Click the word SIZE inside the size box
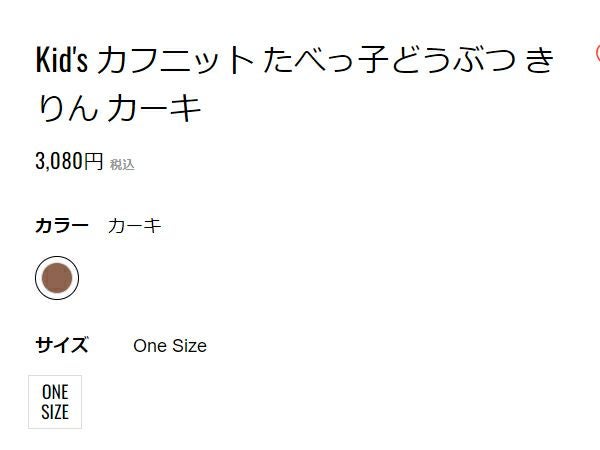Screen dimensions: 600x450 point(55,411)
